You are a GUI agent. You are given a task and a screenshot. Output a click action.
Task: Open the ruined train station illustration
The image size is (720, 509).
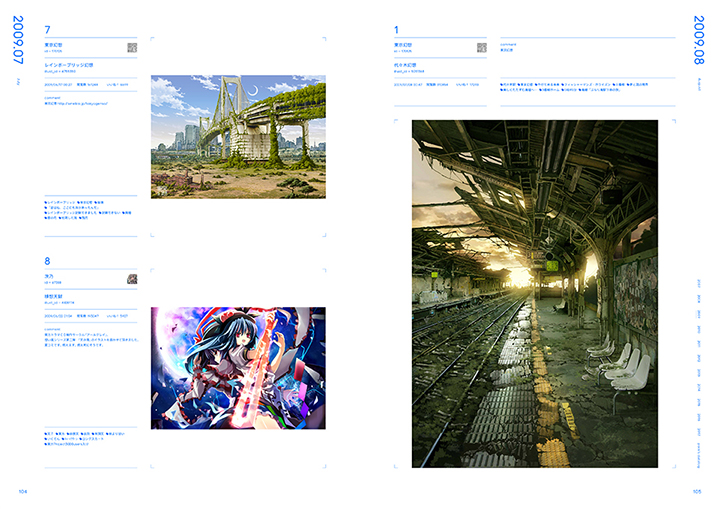(x=534, y=294)
